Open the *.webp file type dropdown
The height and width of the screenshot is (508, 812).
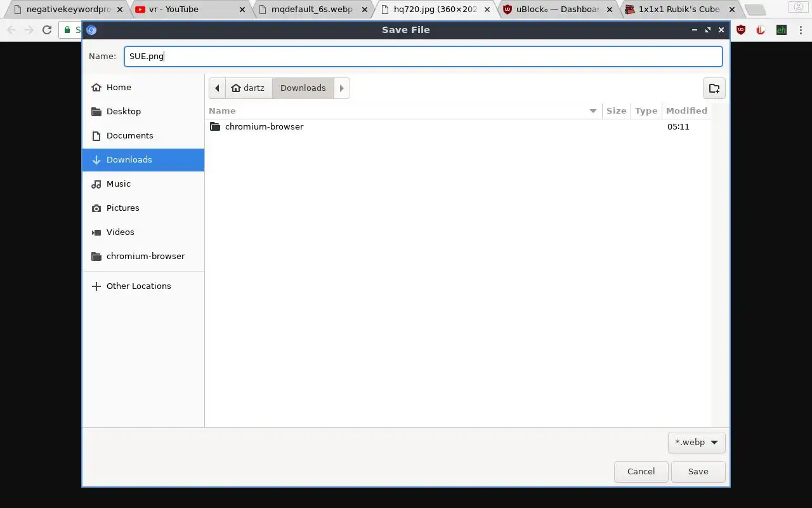(697, 442)
